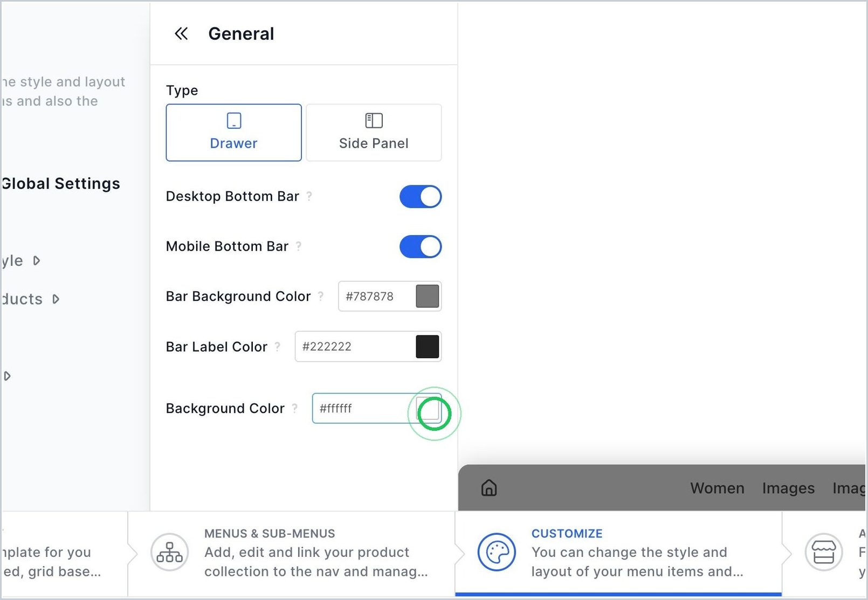The image size is (868, 600).
Task: Click the Global Settings heading
Action: [60, 184]
